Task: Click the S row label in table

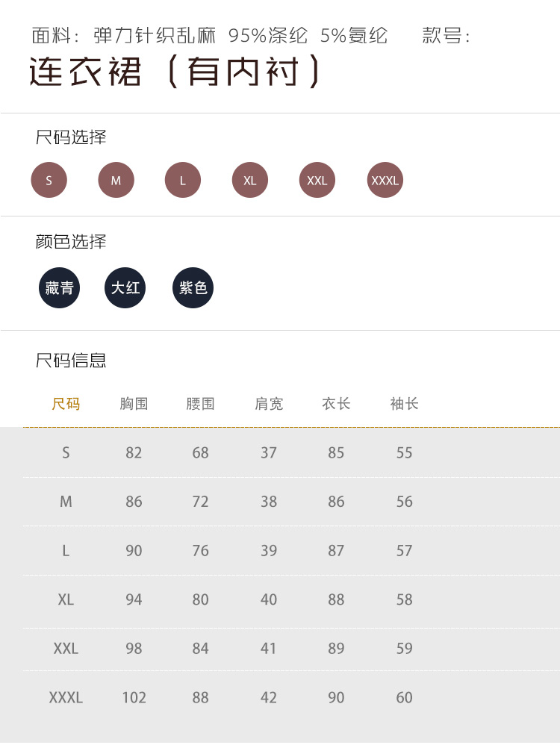Action: tap(66, 452)
